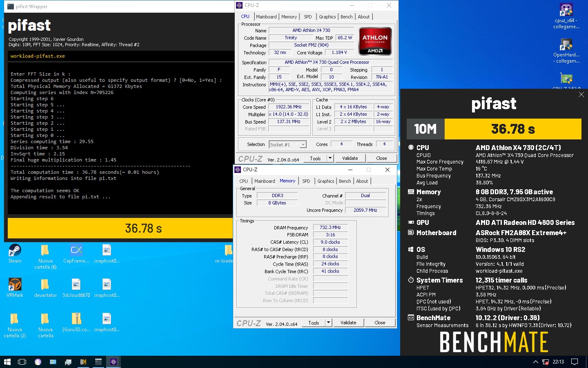Switch to Mainboard tab in upper CPU-Z
The width and height of the screenshot is (588, 368).
pos(266,17)
